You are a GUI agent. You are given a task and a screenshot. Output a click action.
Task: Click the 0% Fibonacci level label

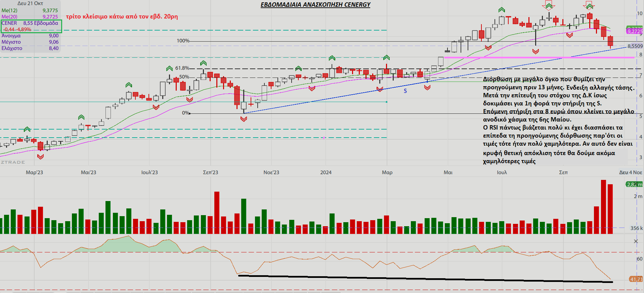185,113
